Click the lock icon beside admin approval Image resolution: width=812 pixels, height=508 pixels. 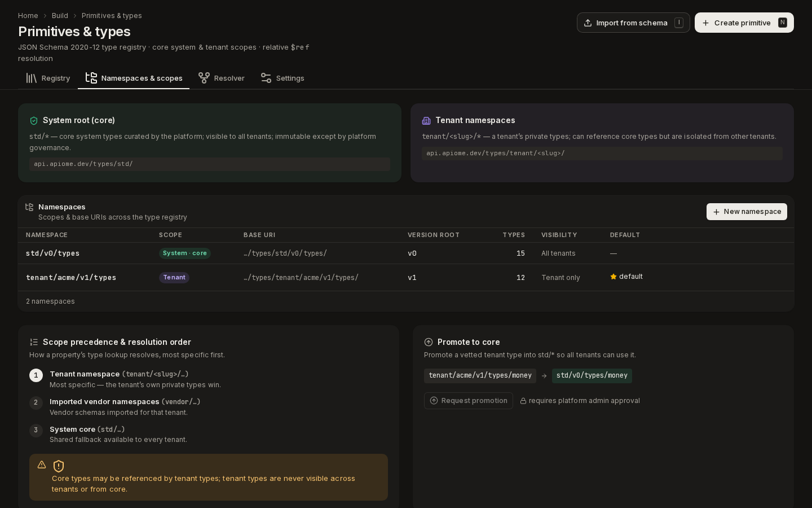[x=523, y=401]
